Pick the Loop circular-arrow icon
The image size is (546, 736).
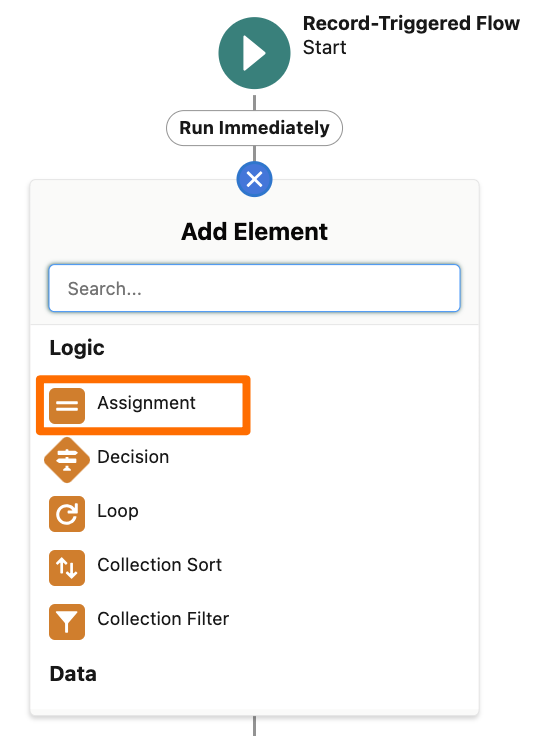pos(67,514)
